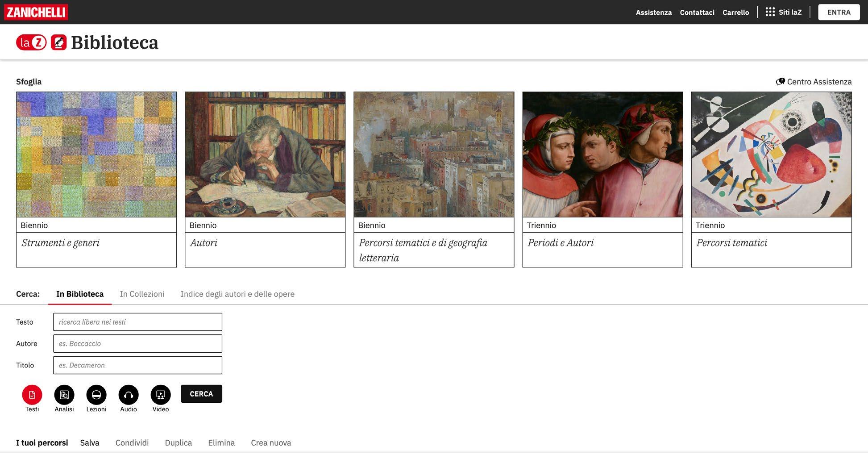Toggle the Audio headphones filter
Image resolution: width=868 pixels, height=455 pixels.
point(129,395)
